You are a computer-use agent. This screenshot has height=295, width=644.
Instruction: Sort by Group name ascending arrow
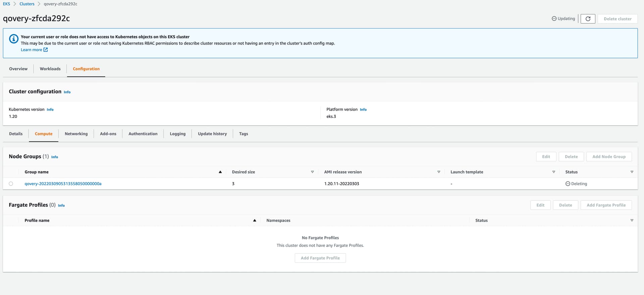pos(220,172)
